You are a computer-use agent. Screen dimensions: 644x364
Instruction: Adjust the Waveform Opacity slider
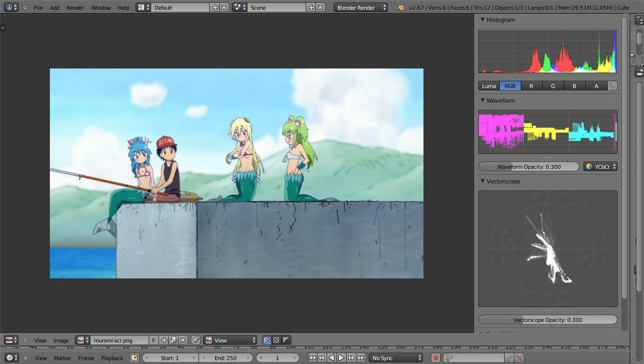529,166
